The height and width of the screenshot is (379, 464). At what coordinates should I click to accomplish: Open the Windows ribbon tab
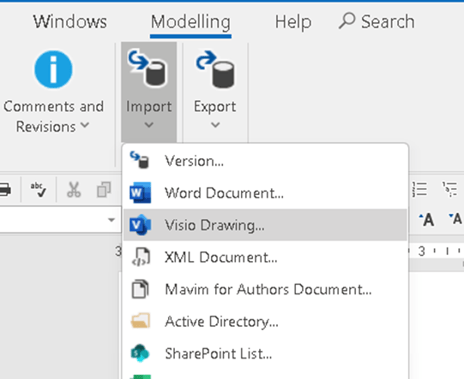point(70,22)
